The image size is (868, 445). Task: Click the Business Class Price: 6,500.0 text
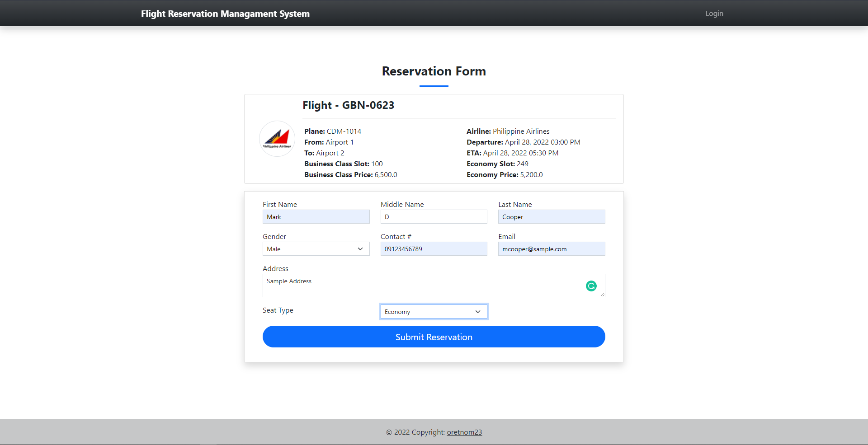[351, 175]
